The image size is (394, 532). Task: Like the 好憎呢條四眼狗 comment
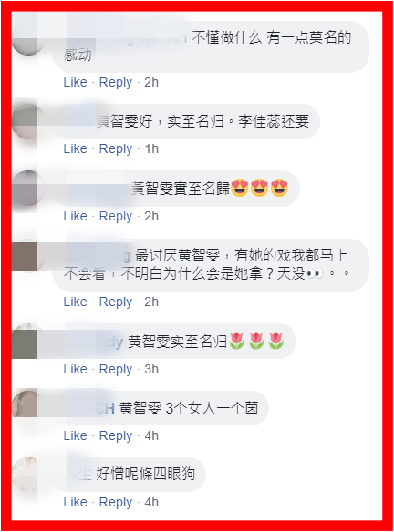(75, 502)
